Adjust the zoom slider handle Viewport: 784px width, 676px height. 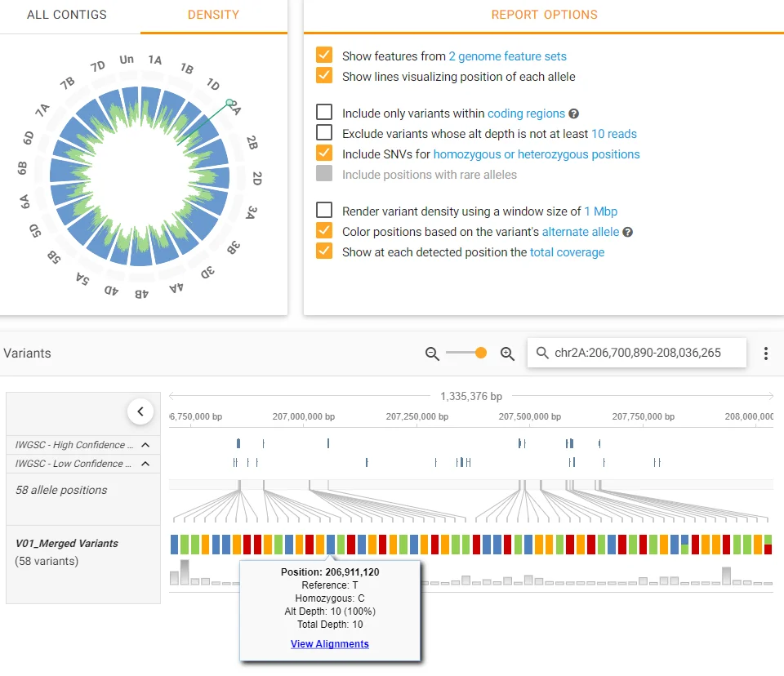481,353
